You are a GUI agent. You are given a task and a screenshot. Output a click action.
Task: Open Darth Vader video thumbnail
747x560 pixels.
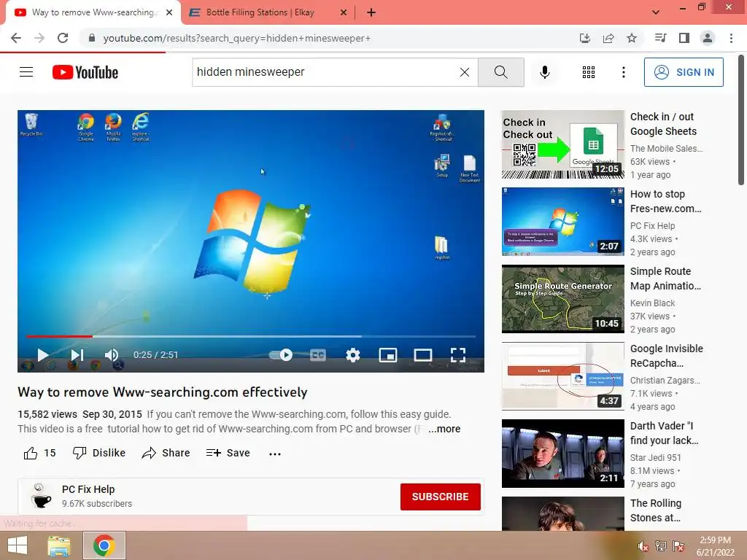[x=562, y=453]
